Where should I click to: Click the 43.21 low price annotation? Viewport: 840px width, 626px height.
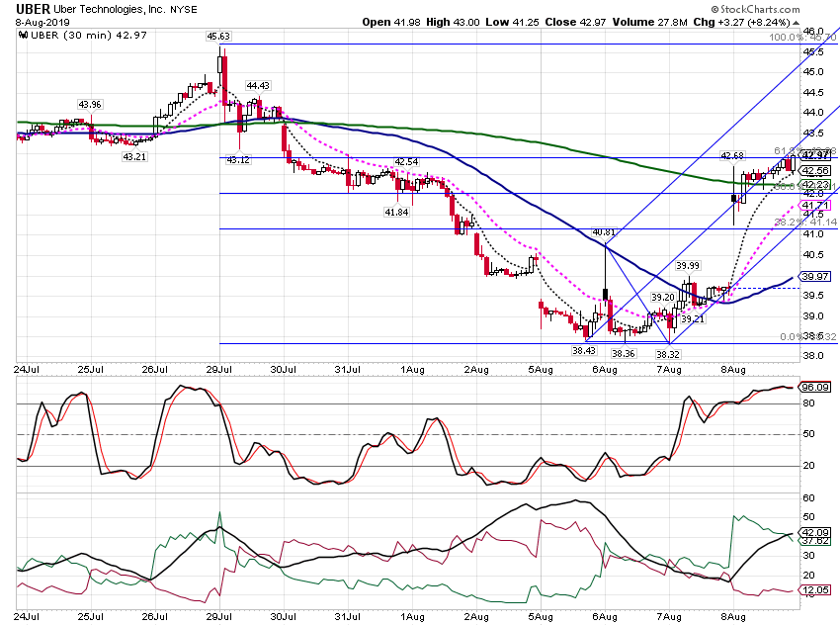pos(134,157)
